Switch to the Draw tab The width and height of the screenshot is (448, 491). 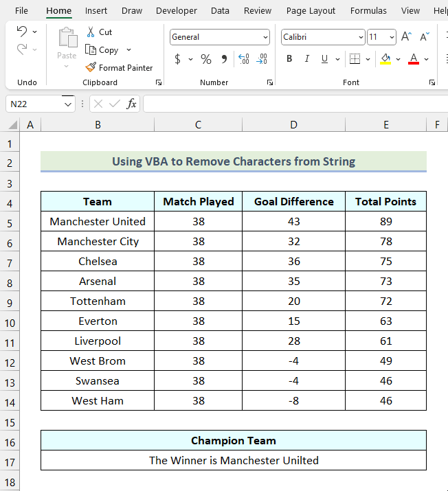pos(132,11)
